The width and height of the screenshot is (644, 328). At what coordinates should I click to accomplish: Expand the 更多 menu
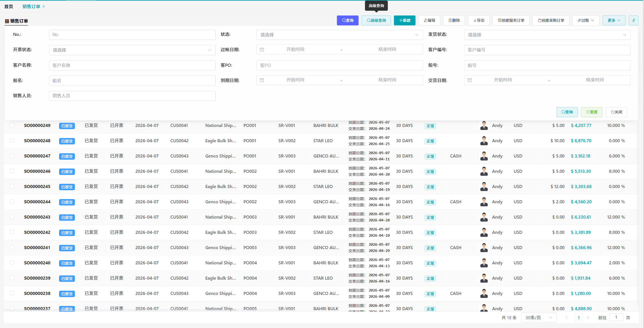(614, 20)
